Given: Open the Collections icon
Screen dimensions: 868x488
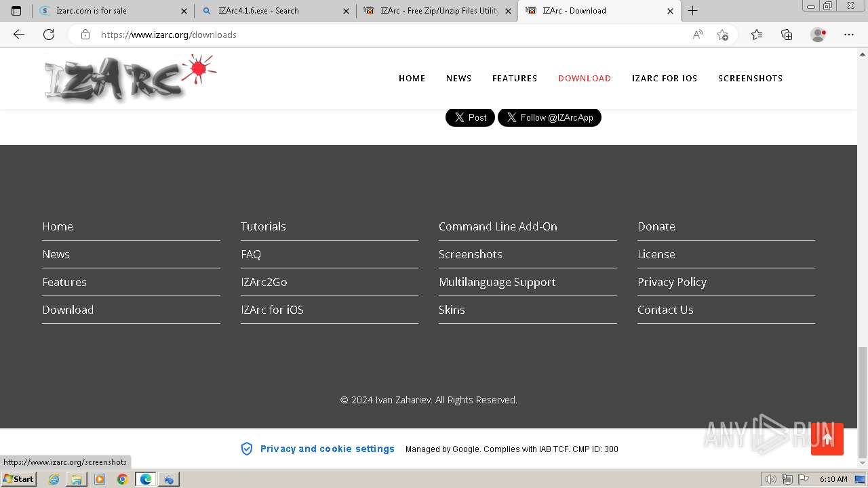Looking at the screenshot, I should point(787,35).
